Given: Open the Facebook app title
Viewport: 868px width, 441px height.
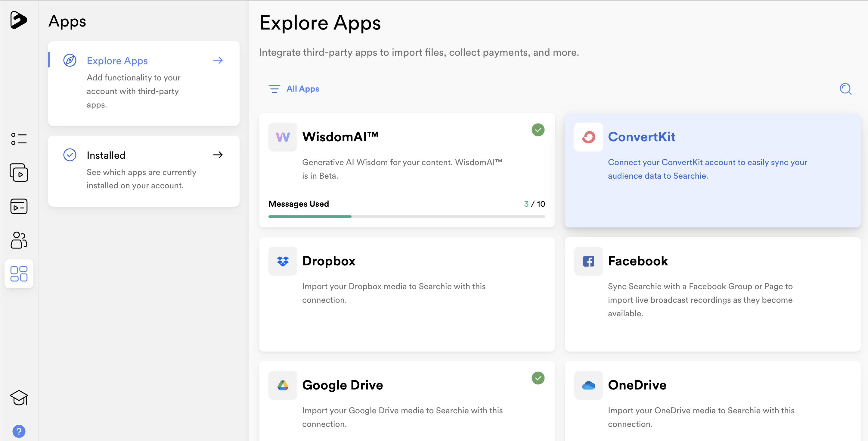Looking at the screenshot, I should [x=638, y=261].
